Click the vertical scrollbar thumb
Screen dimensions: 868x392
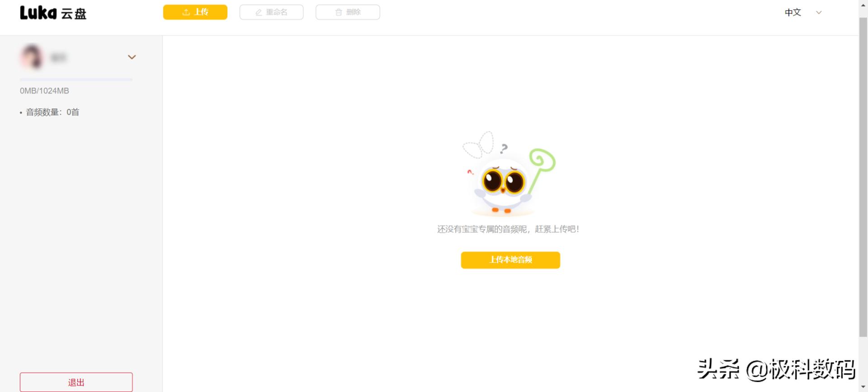tap(863, 177)
